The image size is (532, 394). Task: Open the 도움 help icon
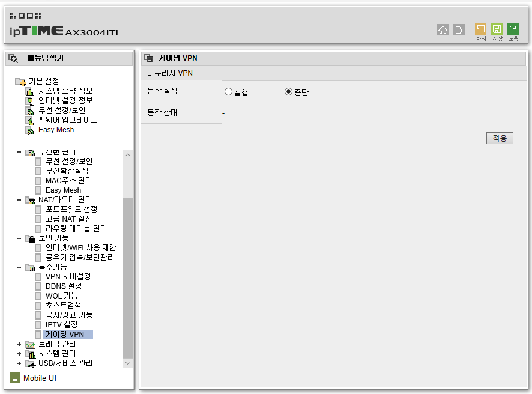[513, 29]
